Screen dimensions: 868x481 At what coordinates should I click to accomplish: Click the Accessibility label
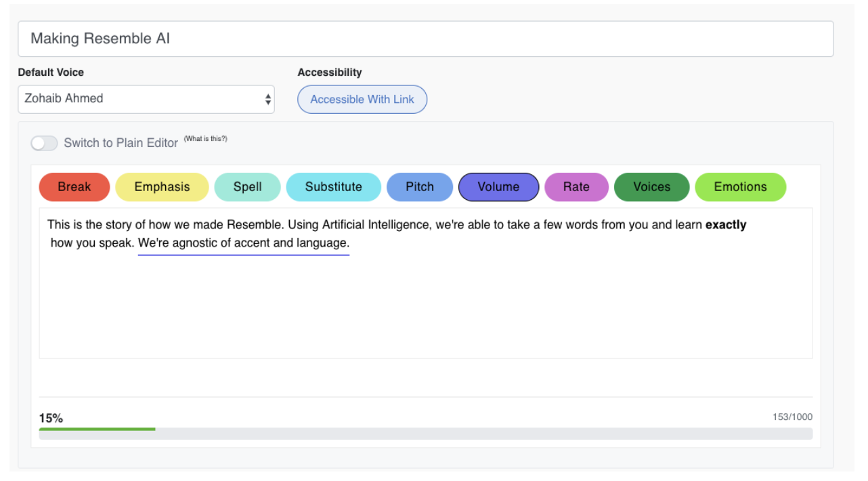tap(330, 72)
